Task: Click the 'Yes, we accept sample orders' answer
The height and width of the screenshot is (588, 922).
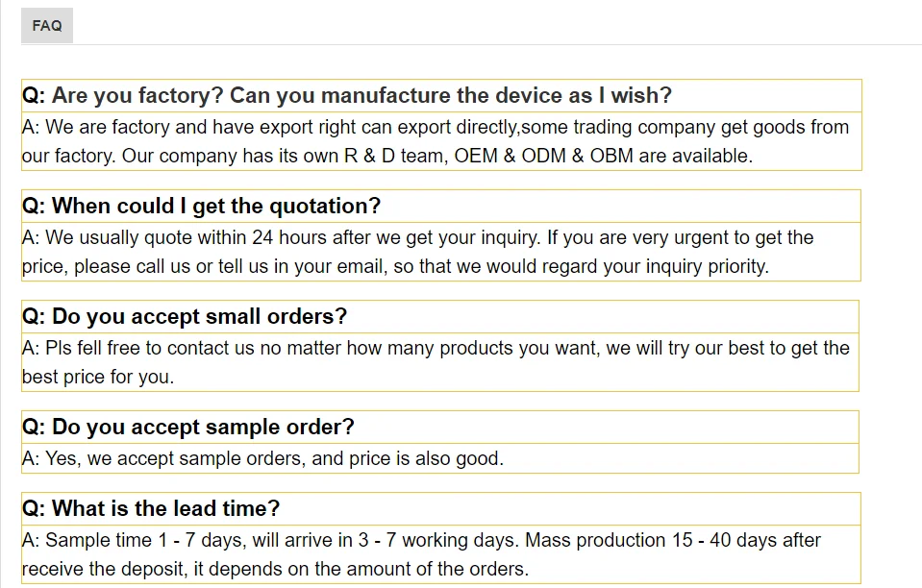Action: point(262,458)
